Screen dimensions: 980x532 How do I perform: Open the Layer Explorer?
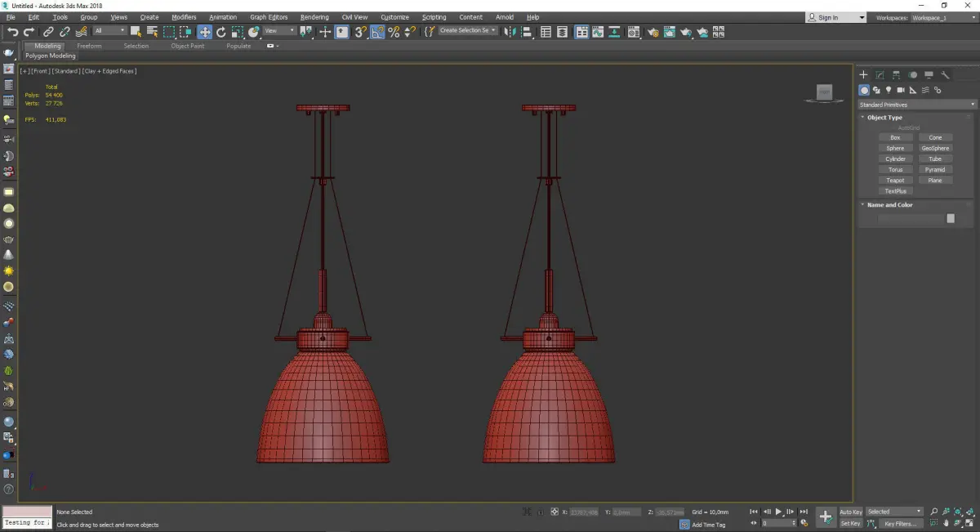coord(563,32)
